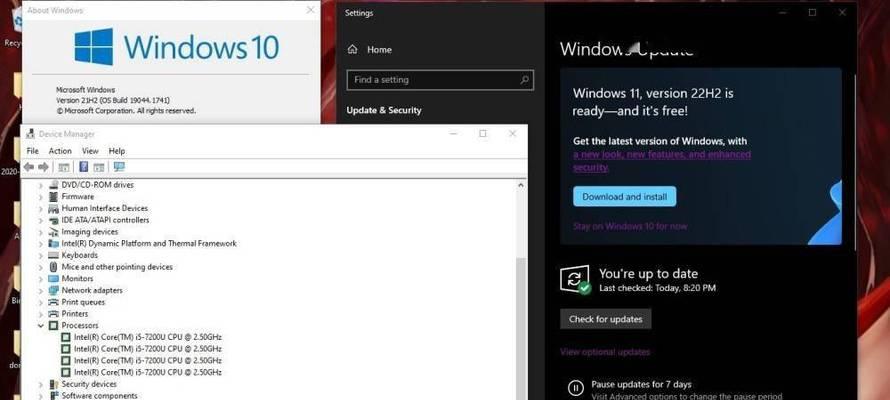Click the Processors chip icon
Image resolution: width=890 pixels, height=400 pixels.
coord(53,326)
